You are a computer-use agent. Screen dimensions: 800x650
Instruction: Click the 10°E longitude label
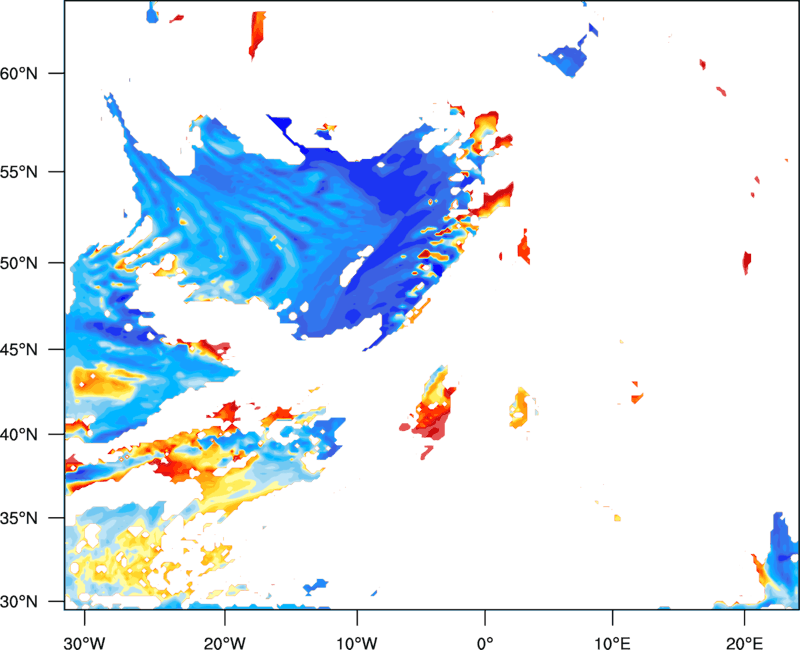[x=613, y=643]
